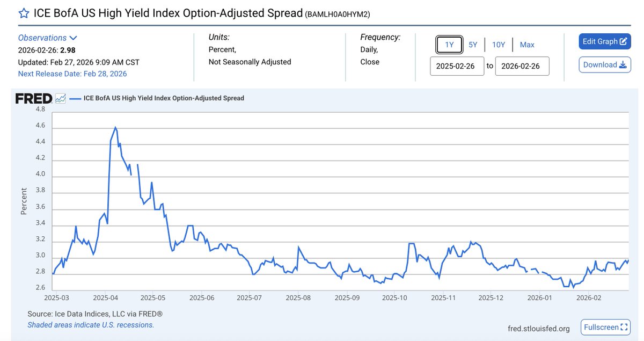This screenshot has width=644, height=341.
Task: Click the Download button
Action: (604, 64)
